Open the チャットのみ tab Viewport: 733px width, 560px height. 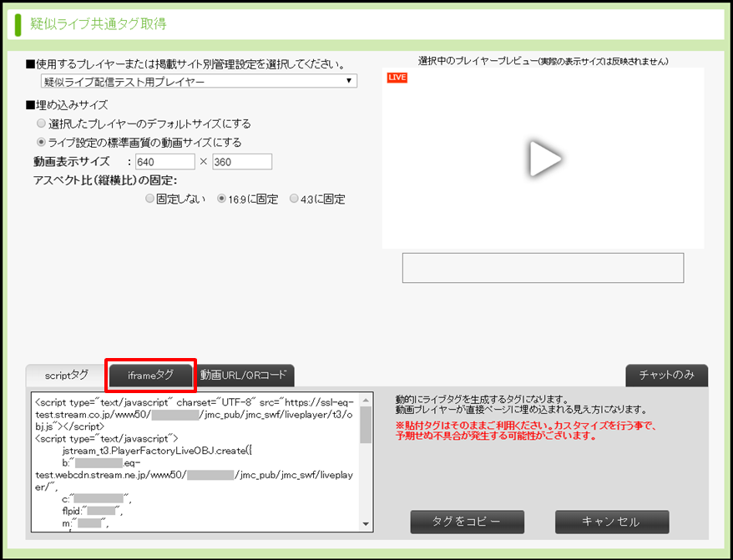[666, 376]
